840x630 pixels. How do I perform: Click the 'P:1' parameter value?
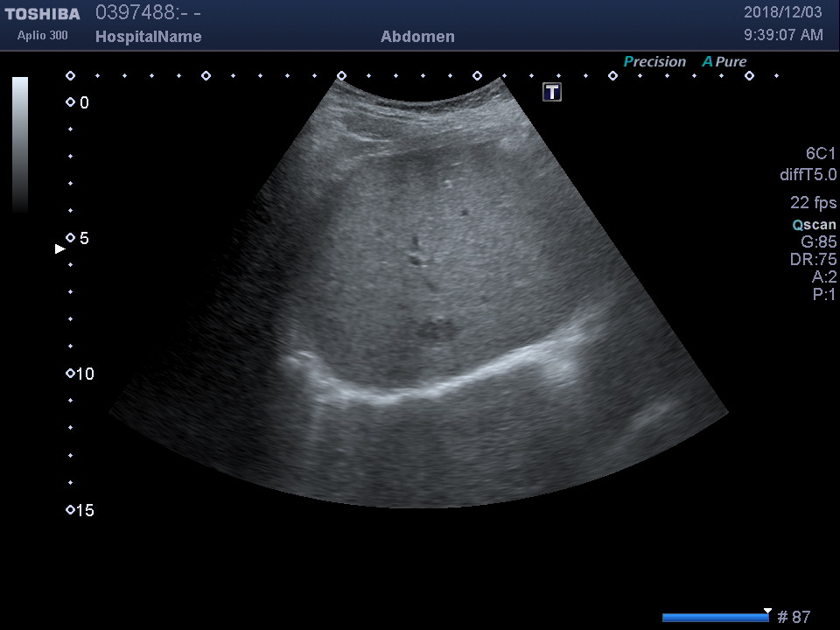(x=824, y=294)
